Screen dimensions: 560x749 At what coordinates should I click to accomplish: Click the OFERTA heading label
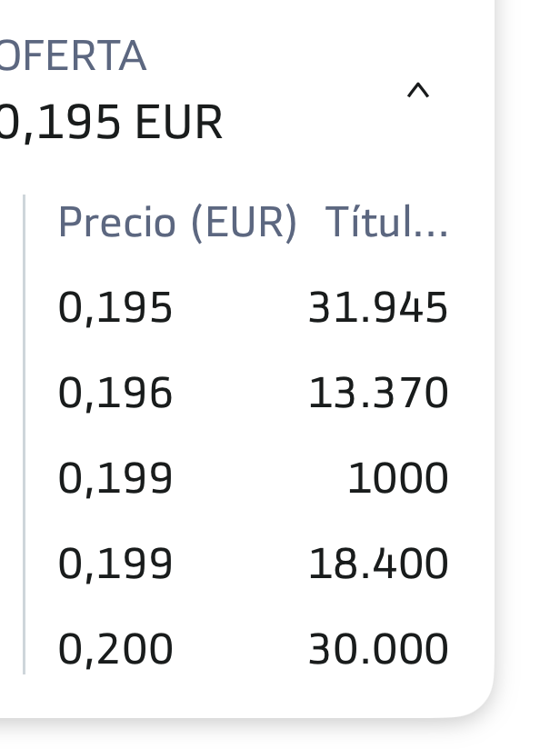coord(72,55)
